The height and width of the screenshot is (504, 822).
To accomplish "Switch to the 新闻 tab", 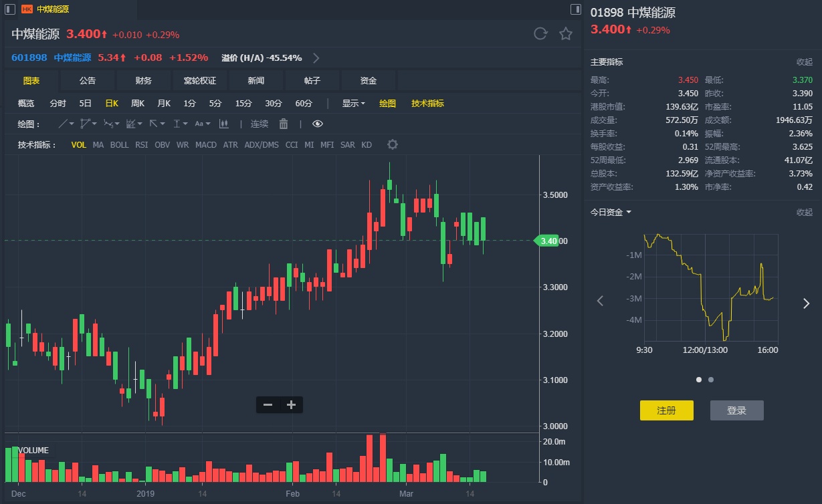I will 256,81.
